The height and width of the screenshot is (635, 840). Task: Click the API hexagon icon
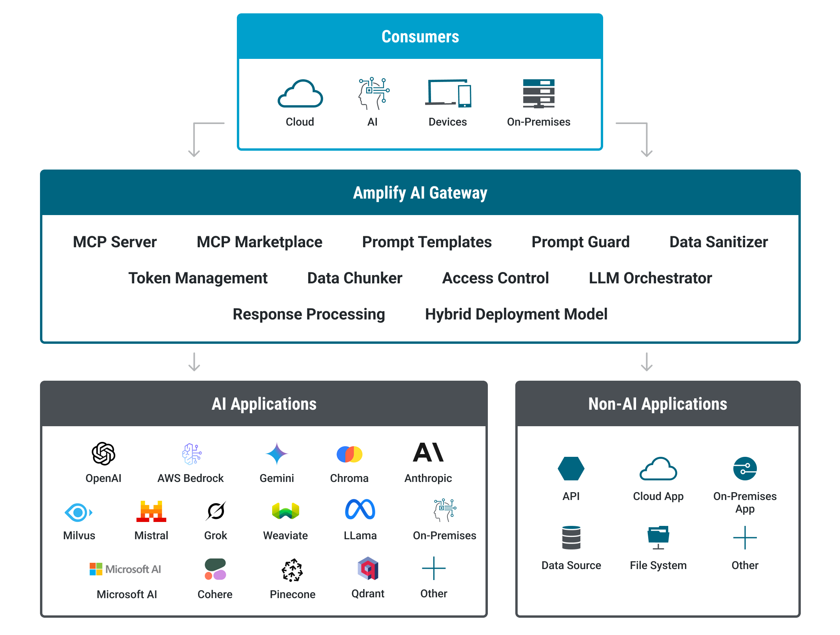571,469
